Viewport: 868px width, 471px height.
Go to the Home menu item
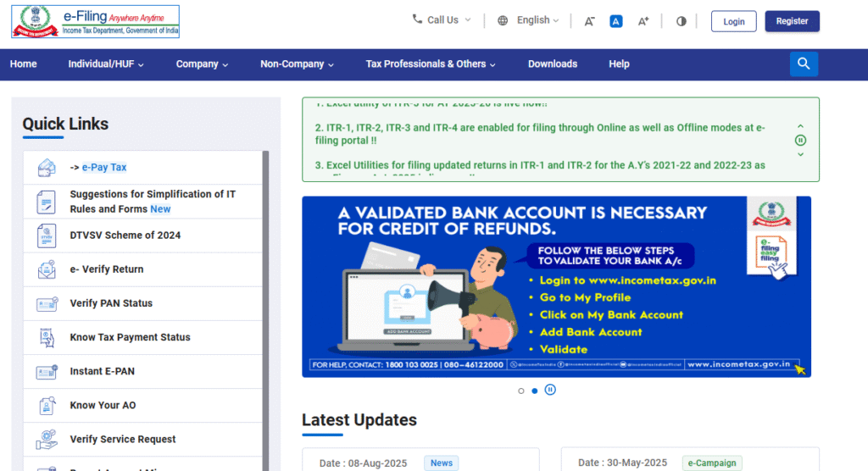click(x=23, y=64)
